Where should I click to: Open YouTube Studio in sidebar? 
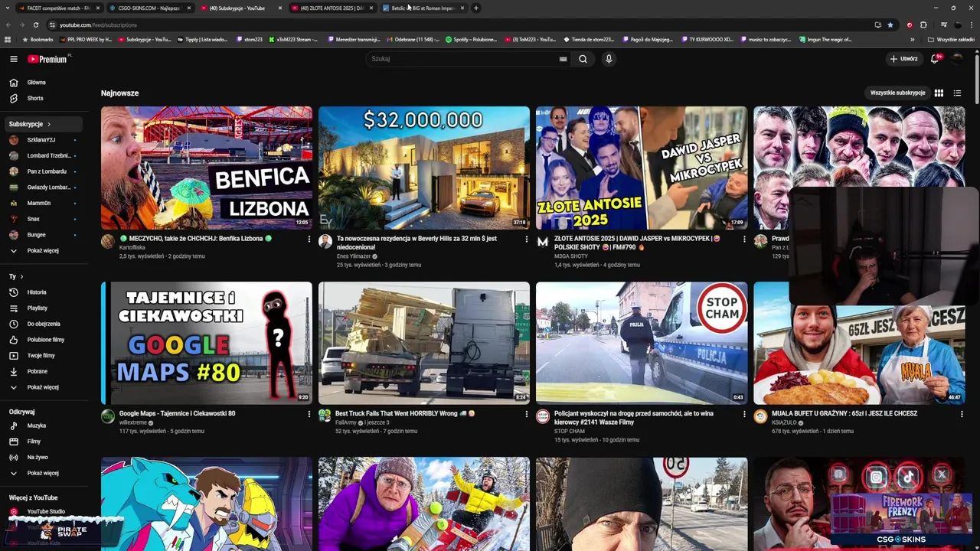click(x=45, y=511)
